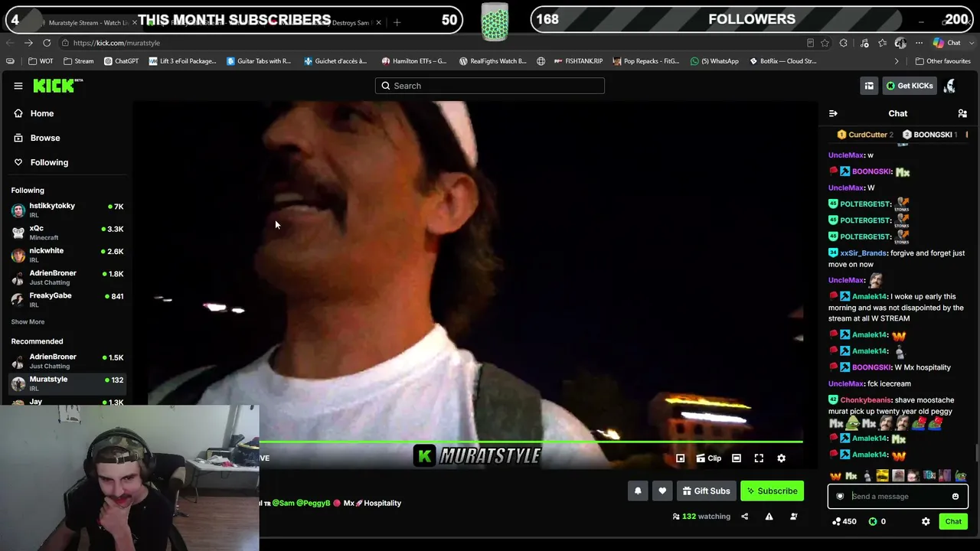
Task: Click the Get KICKs button
Action: point(910,86)
